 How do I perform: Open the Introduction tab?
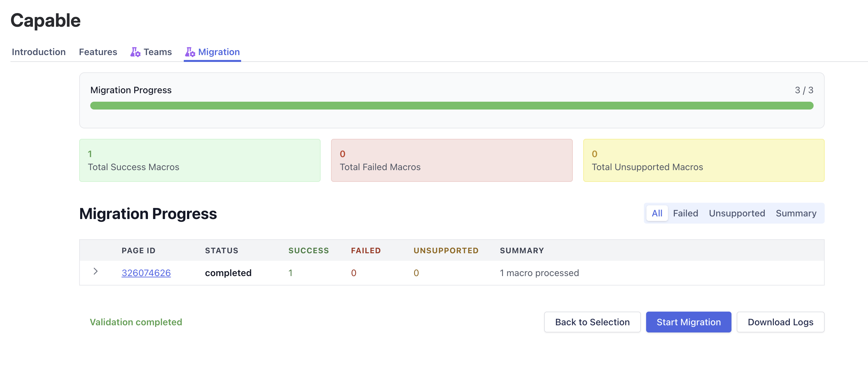click(39, 52)
